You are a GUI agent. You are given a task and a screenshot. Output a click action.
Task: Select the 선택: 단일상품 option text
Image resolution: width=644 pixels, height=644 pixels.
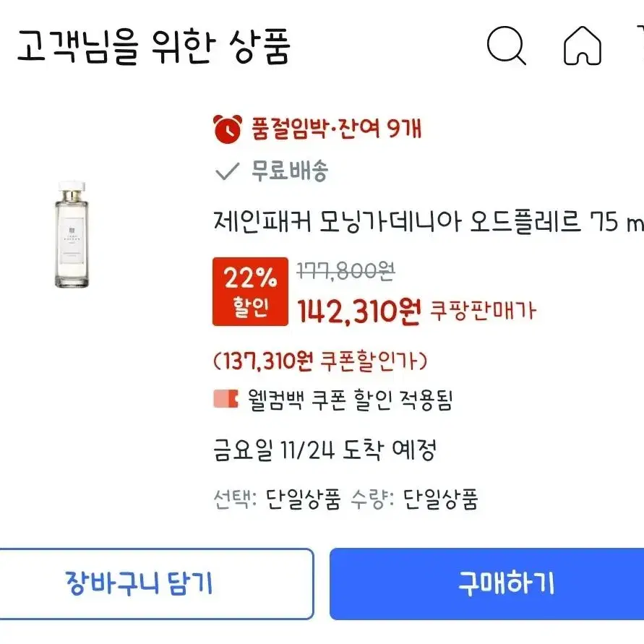pos(278,499)
